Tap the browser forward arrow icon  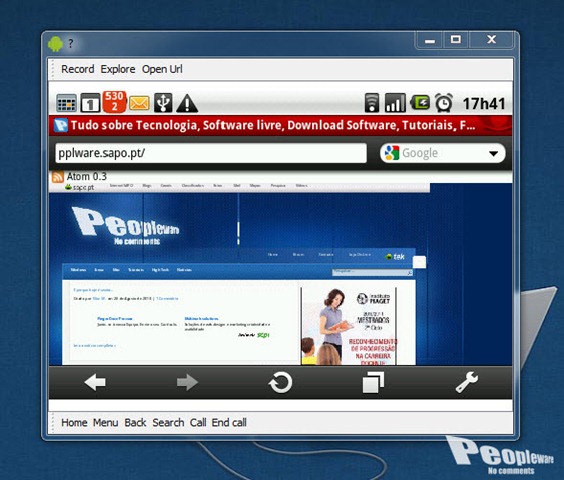click(x=187, y=382)
